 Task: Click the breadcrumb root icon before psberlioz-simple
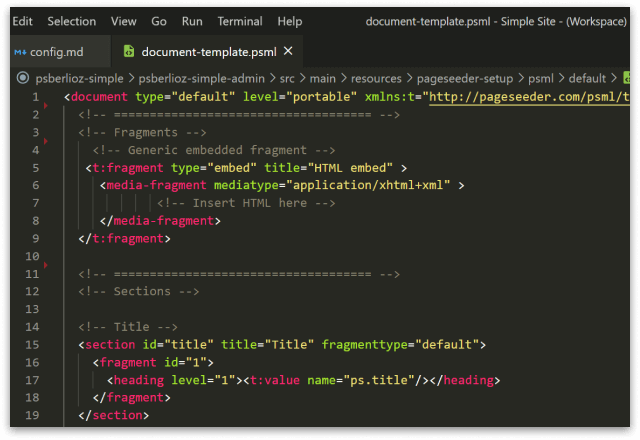tap(22, 77)
